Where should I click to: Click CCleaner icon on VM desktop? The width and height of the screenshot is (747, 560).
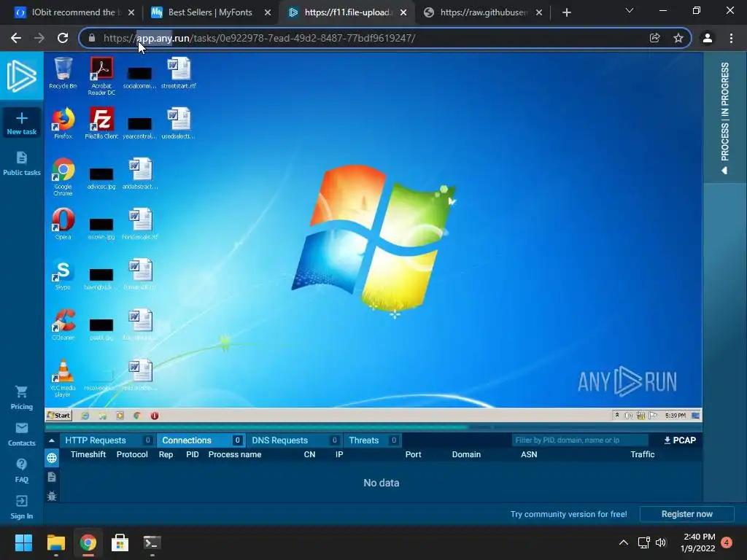(63, 324)
